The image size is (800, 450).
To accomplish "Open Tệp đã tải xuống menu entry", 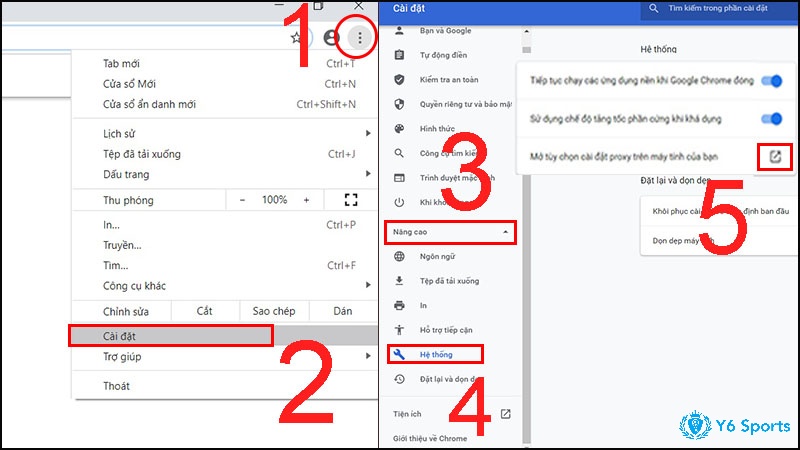I will pyautogui.click(x=224, y=154).
